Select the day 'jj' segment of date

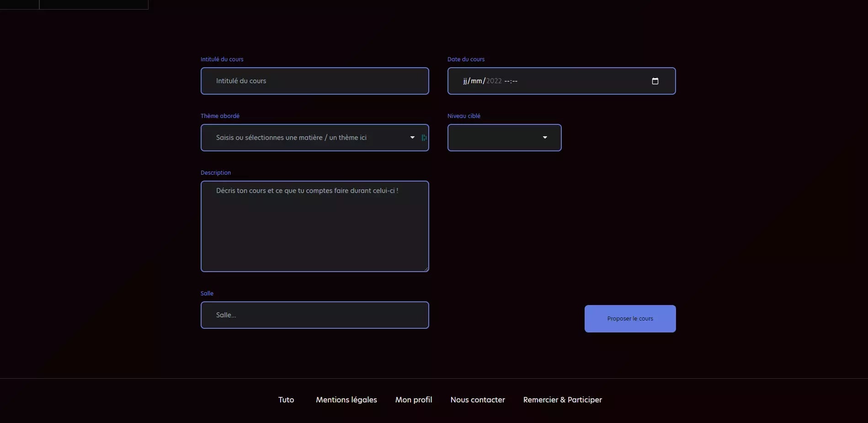click(465, 81)
